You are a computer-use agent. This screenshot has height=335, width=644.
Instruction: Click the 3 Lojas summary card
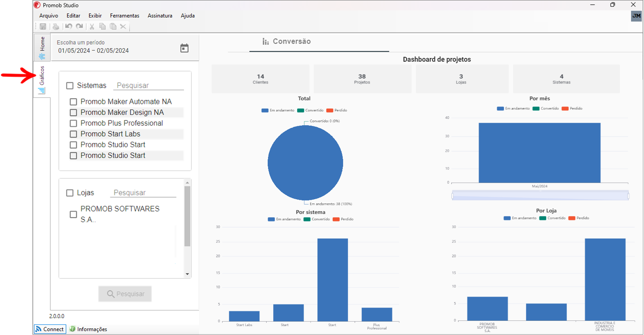pos(461,79)
